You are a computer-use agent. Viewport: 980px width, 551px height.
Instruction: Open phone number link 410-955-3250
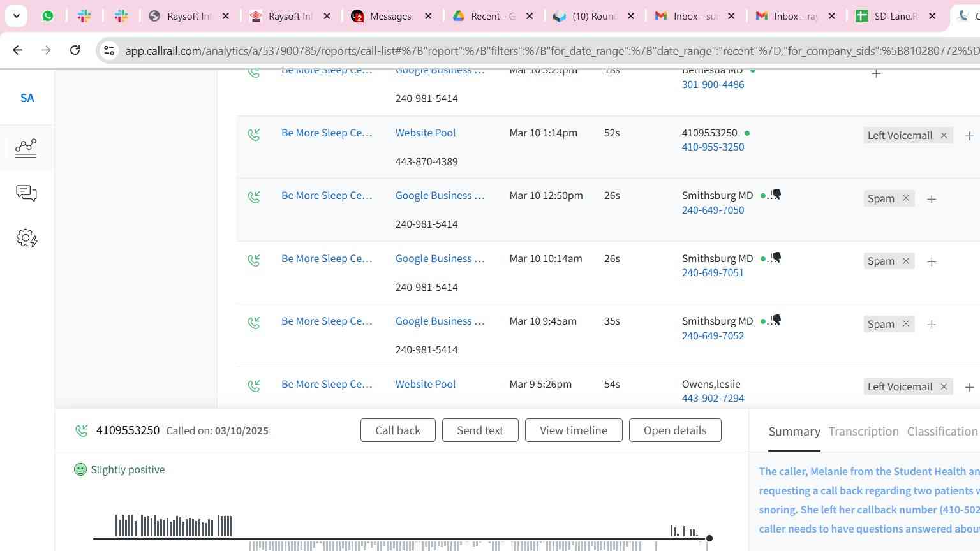click(713, 147)
